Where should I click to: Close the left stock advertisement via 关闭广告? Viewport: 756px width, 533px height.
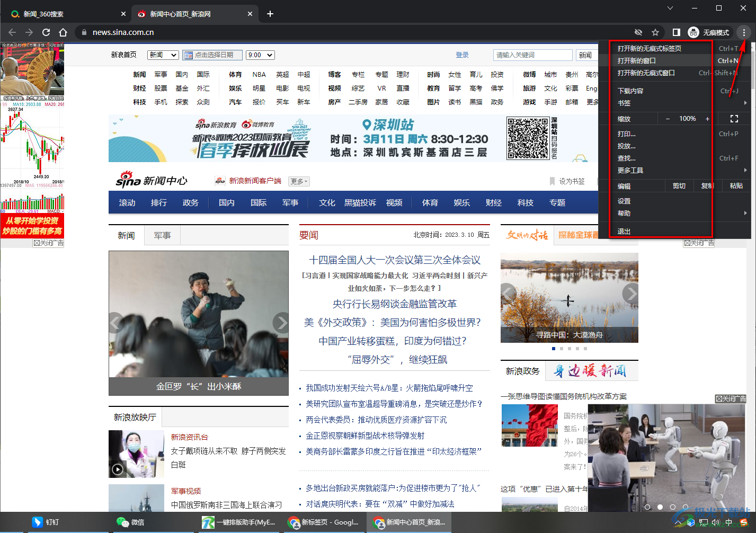point(48,243)
